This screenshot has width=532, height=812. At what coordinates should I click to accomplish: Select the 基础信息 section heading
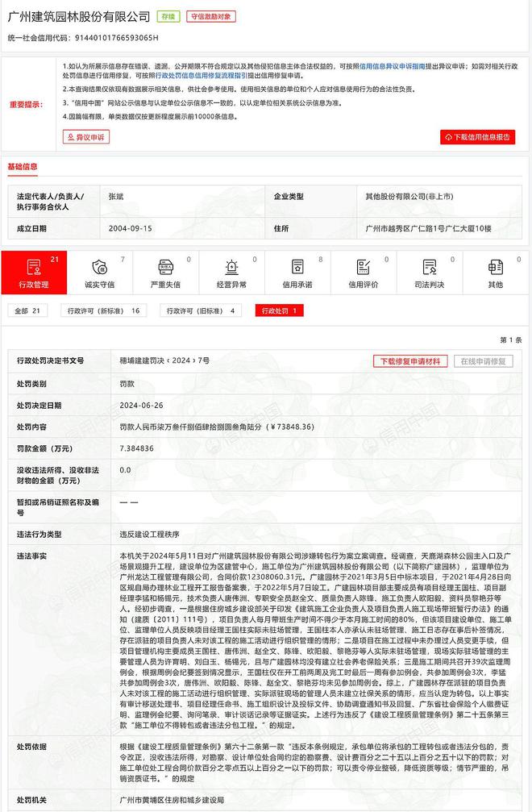pyautogui.click(x=23, y=167)
